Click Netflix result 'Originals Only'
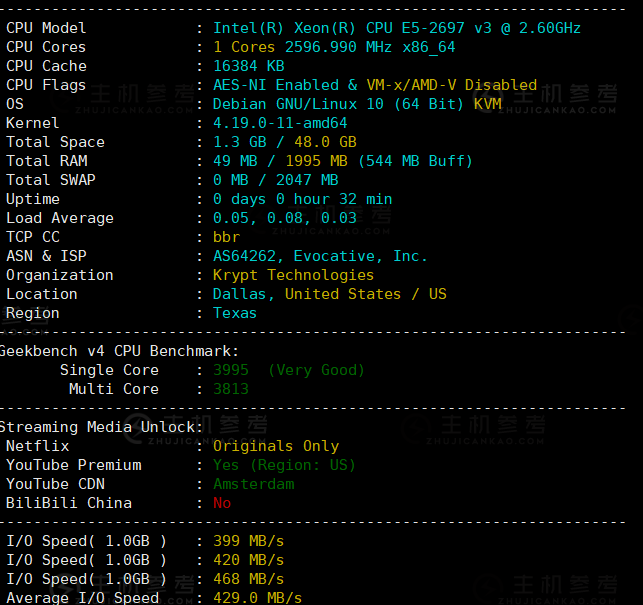The width and height of the screenshot is (643, 605). pos(276,446)
